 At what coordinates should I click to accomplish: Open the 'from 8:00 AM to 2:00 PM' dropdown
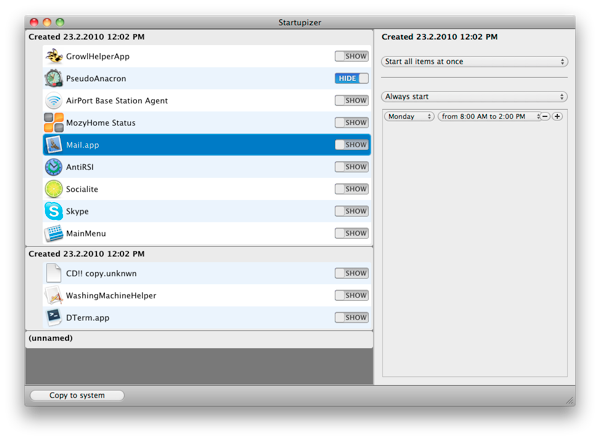489,116
